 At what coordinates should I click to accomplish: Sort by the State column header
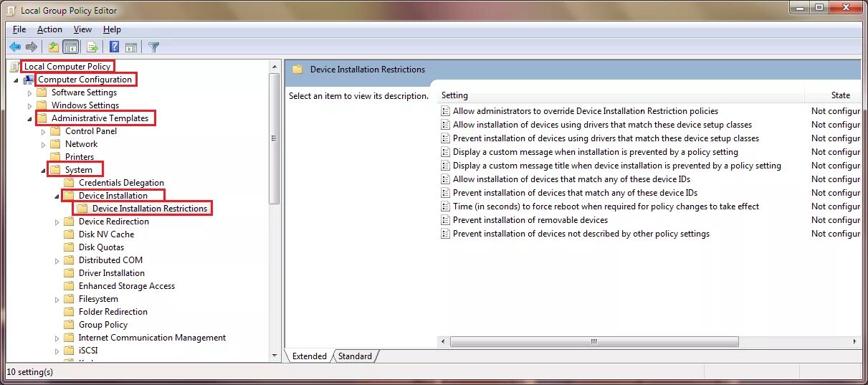pos(841,95)
